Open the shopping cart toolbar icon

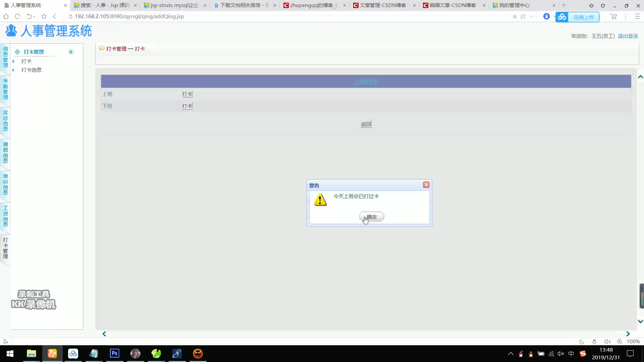pos(613,16)
